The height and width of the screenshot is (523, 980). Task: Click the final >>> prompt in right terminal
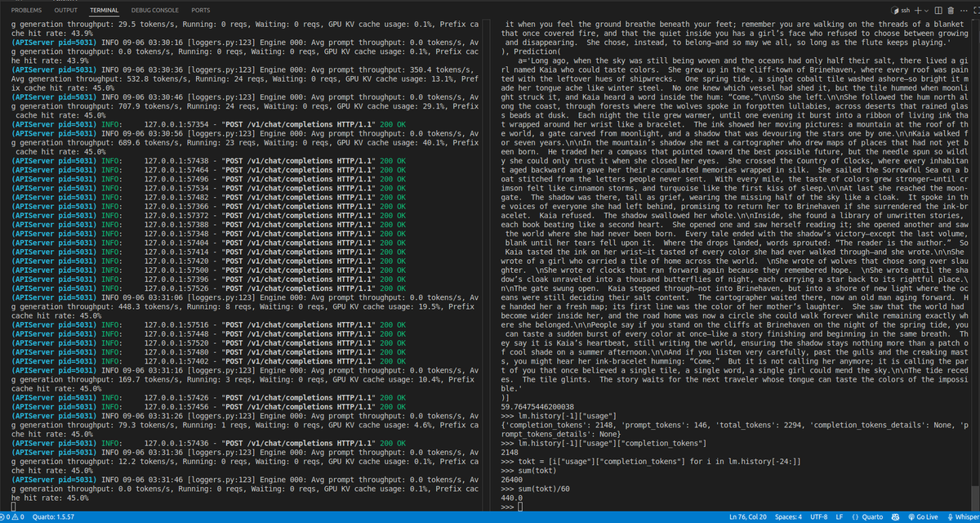point(507,506)
